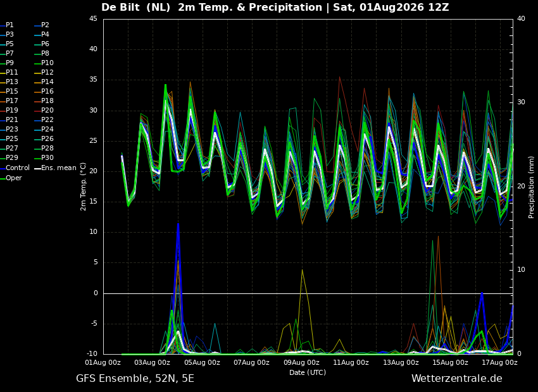
Task: Click the P10 legend label
Action: (x=44, y=63)
